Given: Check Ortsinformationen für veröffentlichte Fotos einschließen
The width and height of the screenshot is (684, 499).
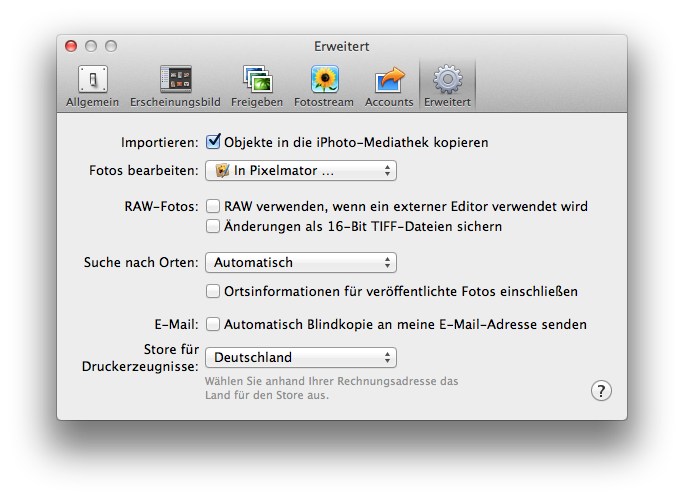Looking at the screenshot, I should click(213, 292).
